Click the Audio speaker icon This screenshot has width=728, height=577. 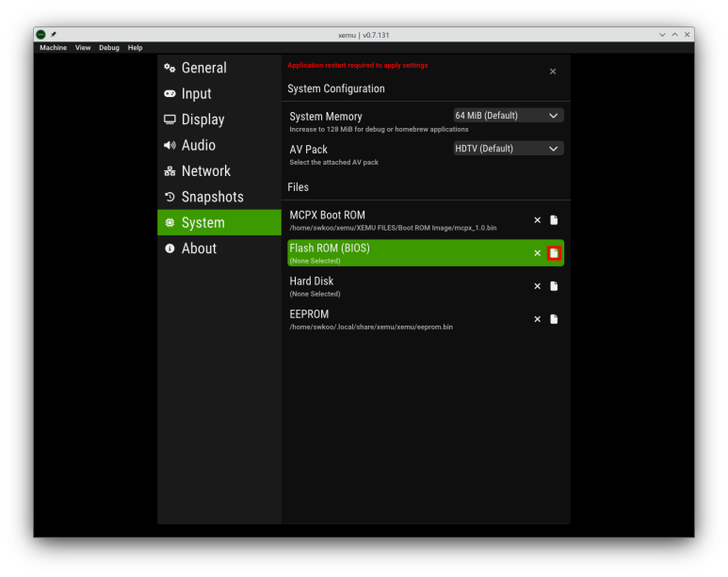click(170, 145)
